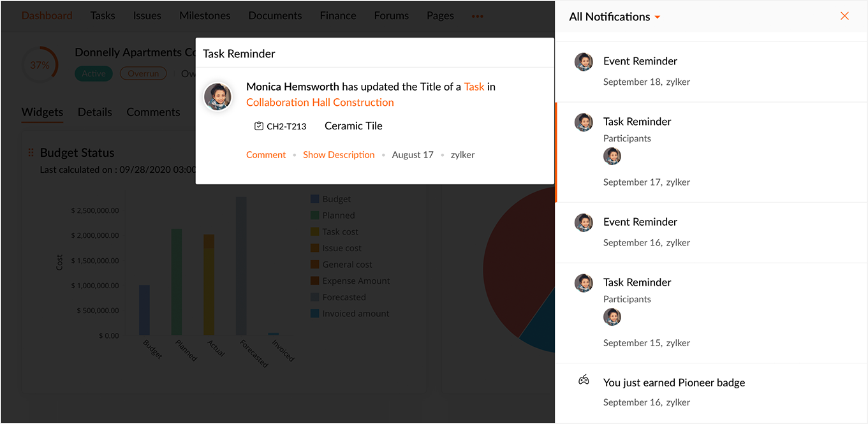Click the avatar of the September 16 Event Reminder
This screenshot has height=424, width=868.
[x=584, y=223]
